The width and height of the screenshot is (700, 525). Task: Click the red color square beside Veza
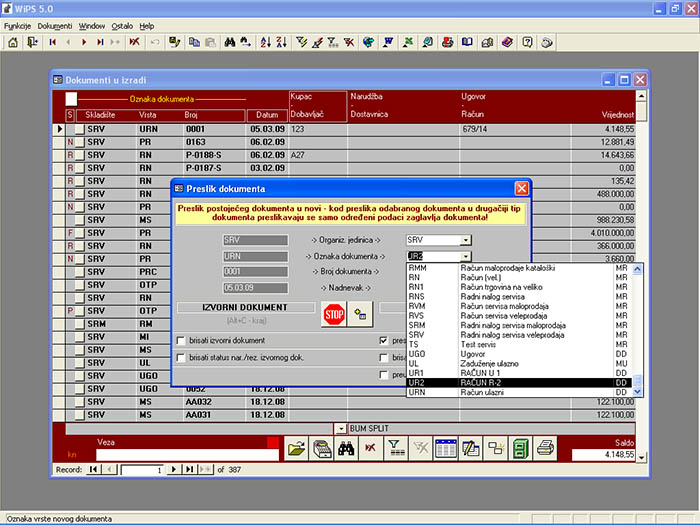coord(272,442)
